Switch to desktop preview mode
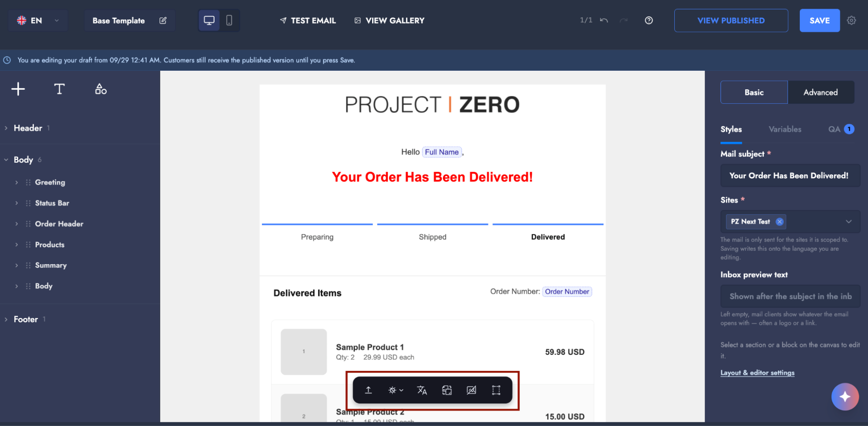 [x=209, y=20]
